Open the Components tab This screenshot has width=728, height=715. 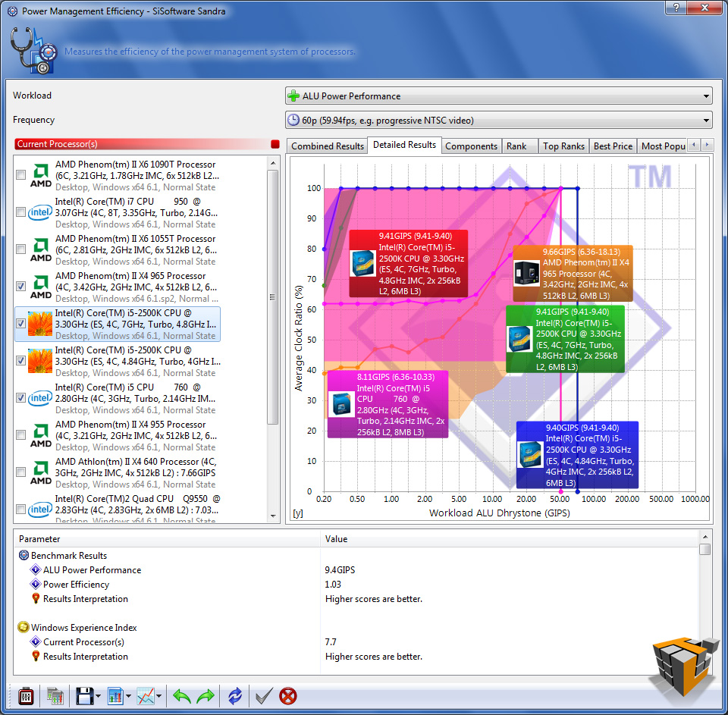pyautogui.click(x=471, y=146)
